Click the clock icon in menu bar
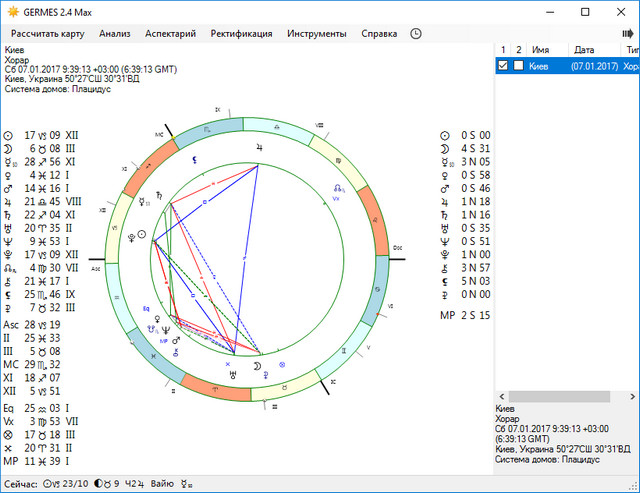This screenshot has height=493, width=640. (x=416, y=33)
